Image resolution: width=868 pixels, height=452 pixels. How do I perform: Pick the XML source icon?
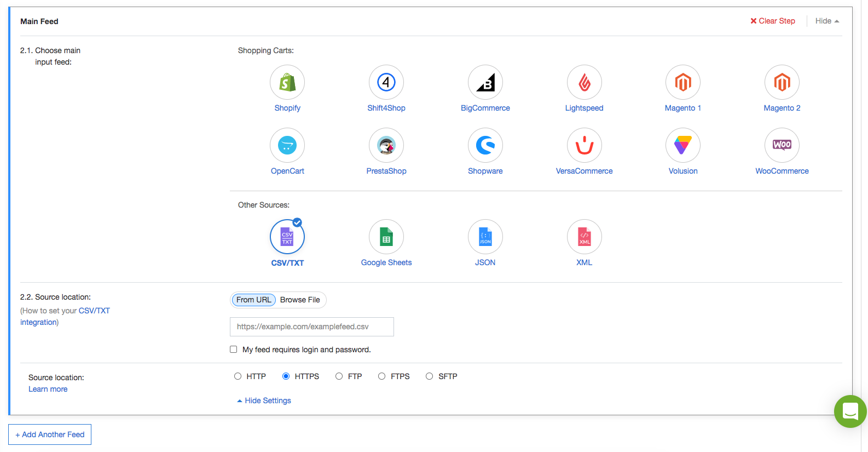coord(585,237)
